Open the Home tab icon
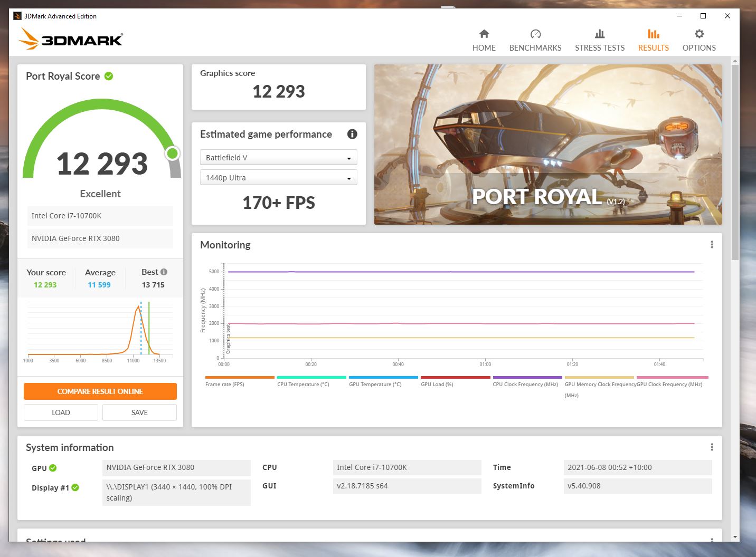The width and height of the screenshot is (756, 557). 484,34
